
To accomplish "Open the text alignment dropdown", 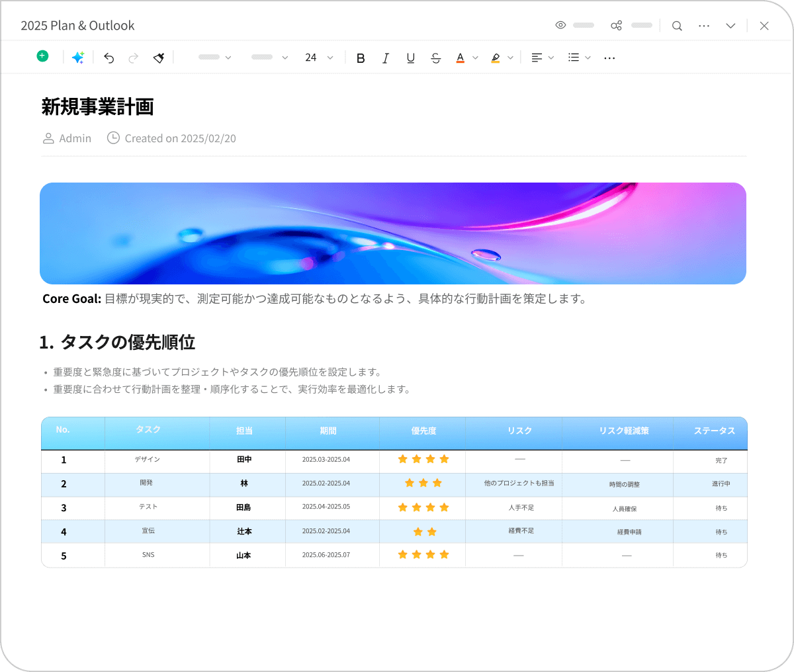I will pyautogui.click(x=543, y=58).
